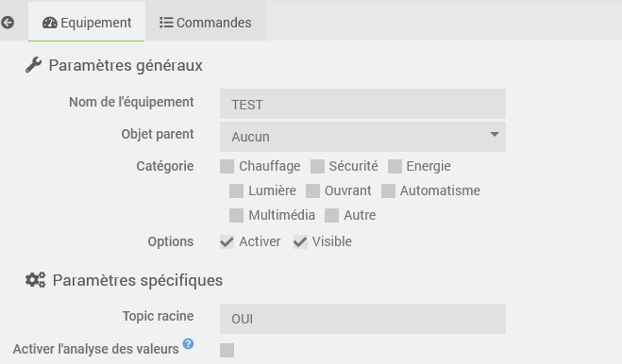
Task: Untick the Visible option checkbox
Action: pos(300,241)
